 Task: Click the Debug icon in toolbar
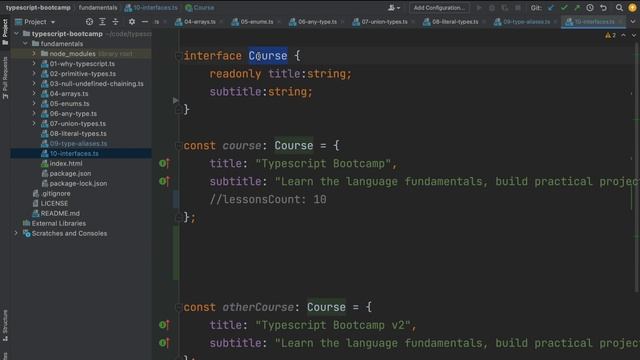(492, 8)
